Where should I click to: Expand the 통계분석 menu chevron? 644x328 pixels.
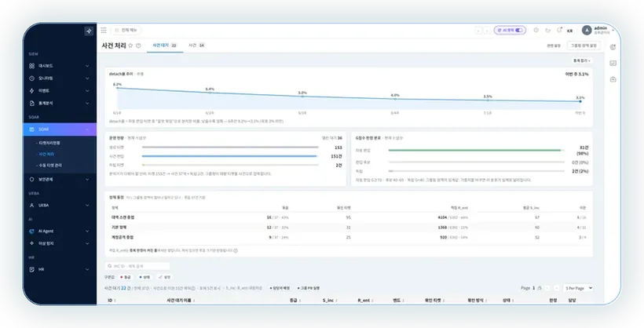point(87,103)
